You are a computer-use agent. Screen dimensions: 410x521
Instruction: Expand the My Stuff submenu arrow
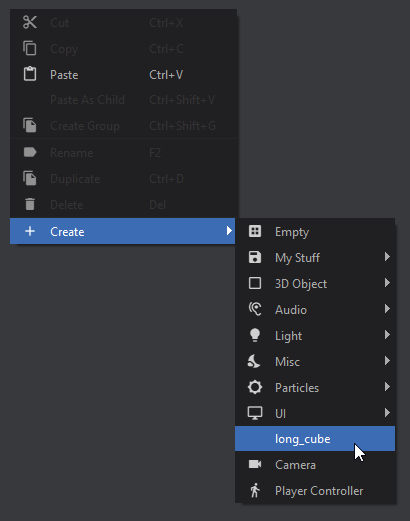point(387,257)
